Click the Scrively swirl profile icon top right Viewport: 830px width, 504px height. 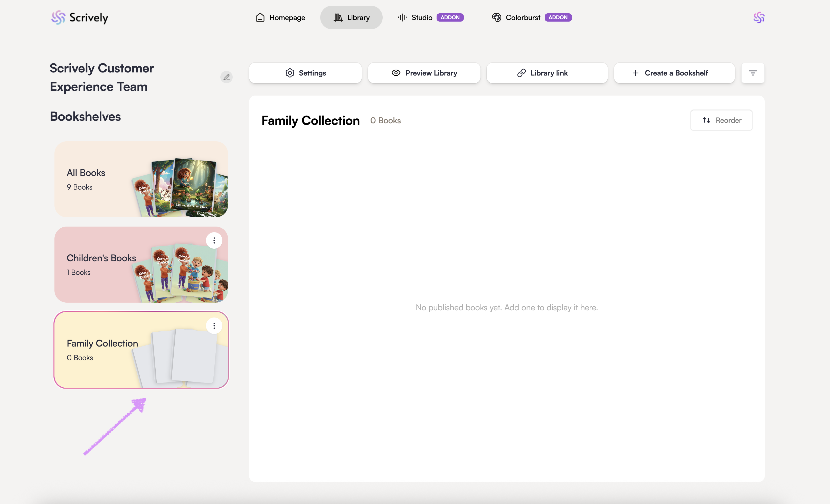pyautogui.click(x=759, y=17)
